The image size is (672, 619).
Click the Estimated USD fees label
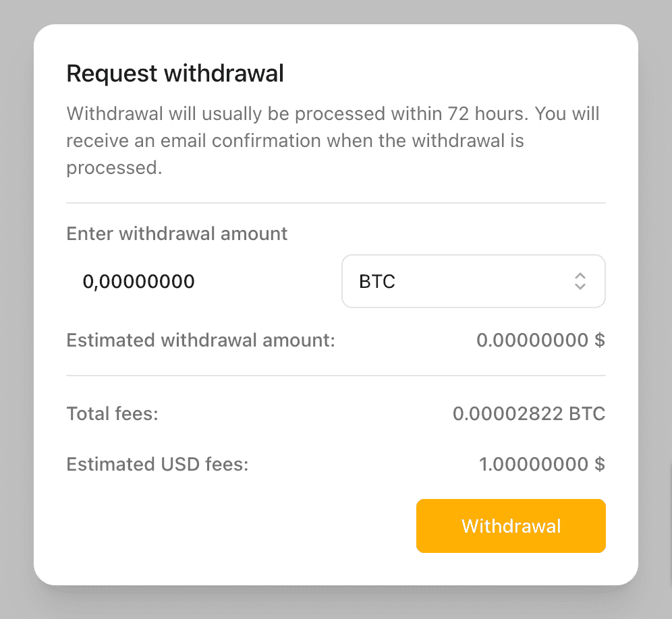click(157, 464)
